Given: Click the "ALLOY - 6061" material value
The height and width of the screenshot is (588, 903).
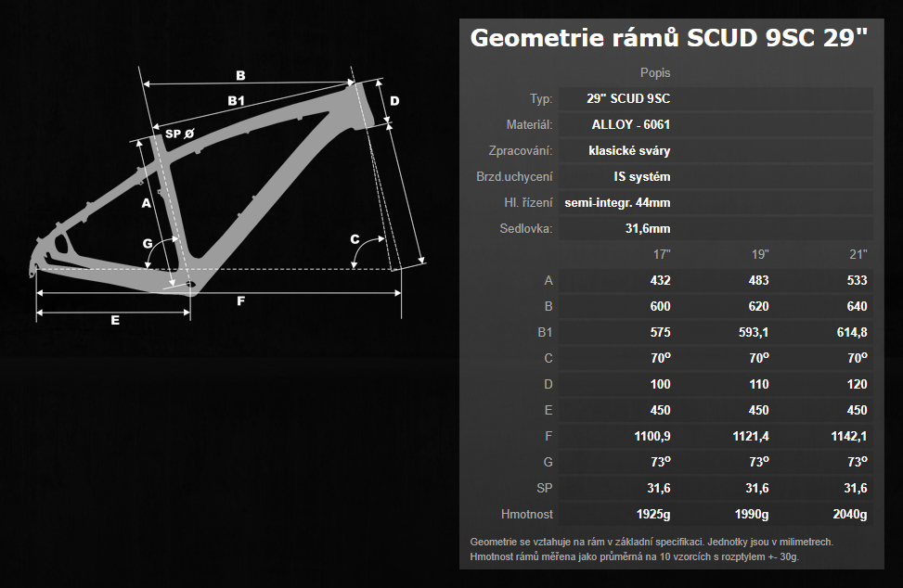Looking at the screenshot, I should coord(630,125).
